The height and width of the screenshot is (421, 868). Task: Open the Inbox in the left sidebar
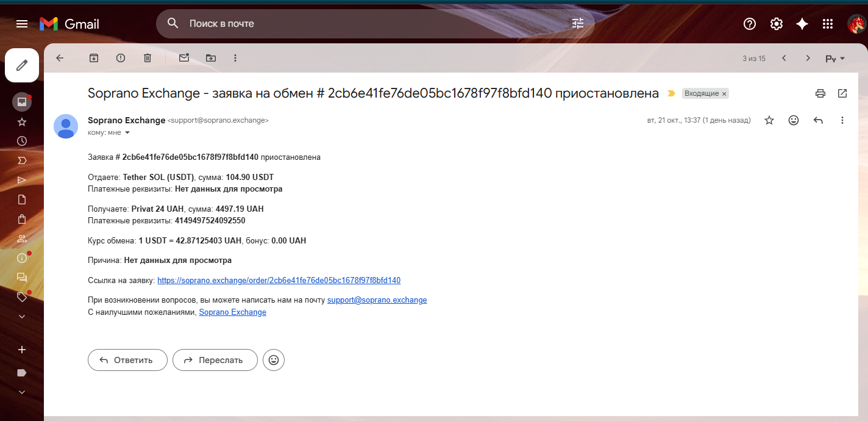point(22,101)
